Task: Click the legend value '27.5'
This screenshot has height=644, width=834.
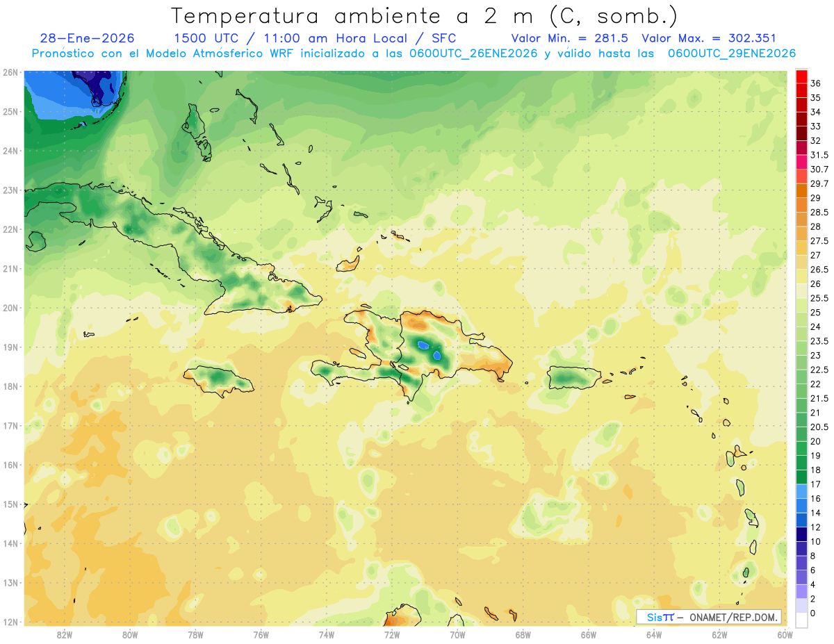Action: click(819, 241)
